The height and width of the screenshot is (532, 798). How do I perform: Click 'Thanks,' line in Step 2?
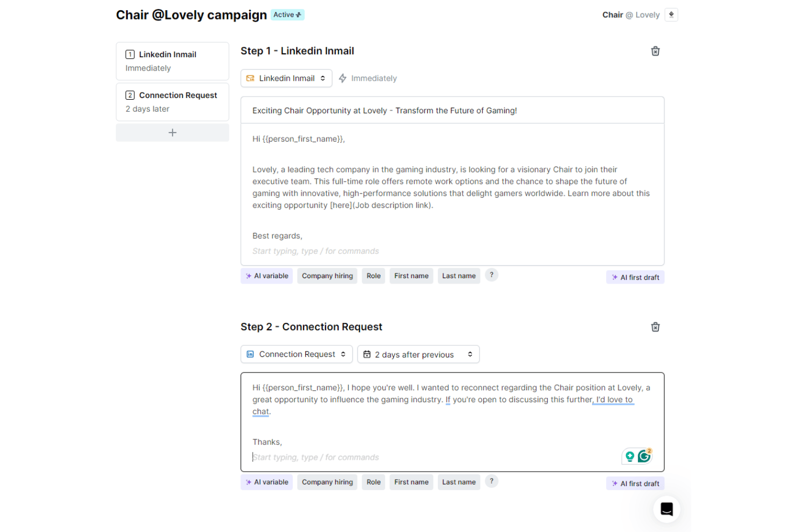267,442
